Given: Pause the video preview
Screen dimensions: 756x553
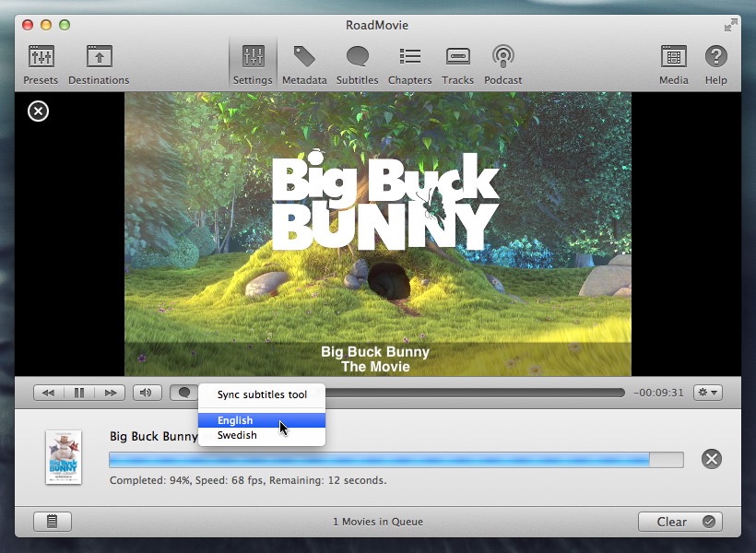Looking at the screenshot, I should click(79, 393).
